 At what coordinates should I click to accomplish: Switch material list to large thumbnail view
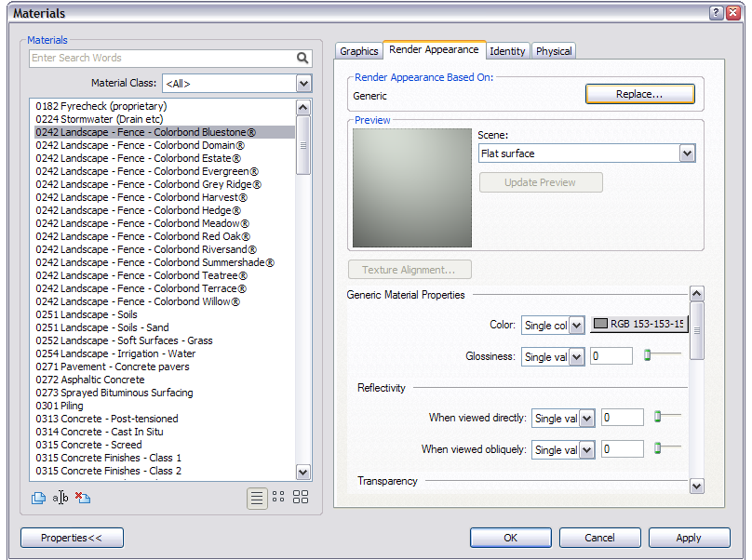(300, 498)
